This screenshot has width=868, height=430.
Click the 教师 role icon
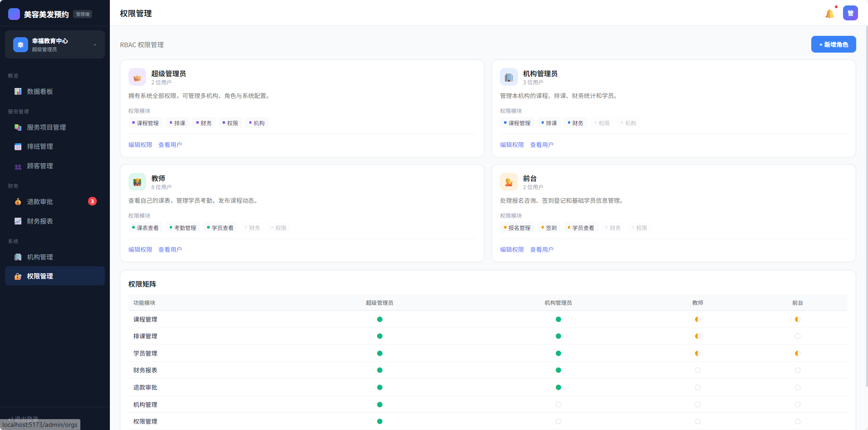pos(137,182)
